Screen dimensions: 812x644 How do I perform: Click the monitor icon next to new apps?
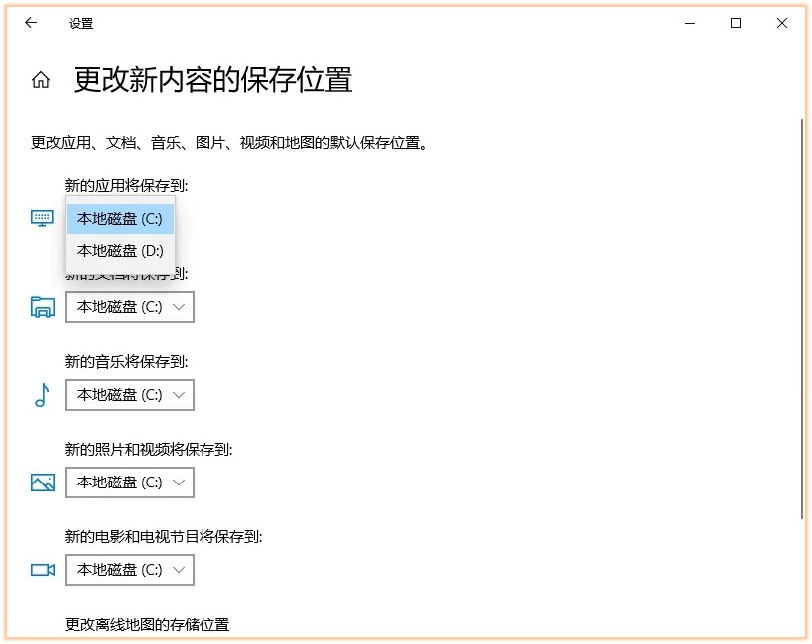click(41, 218)
